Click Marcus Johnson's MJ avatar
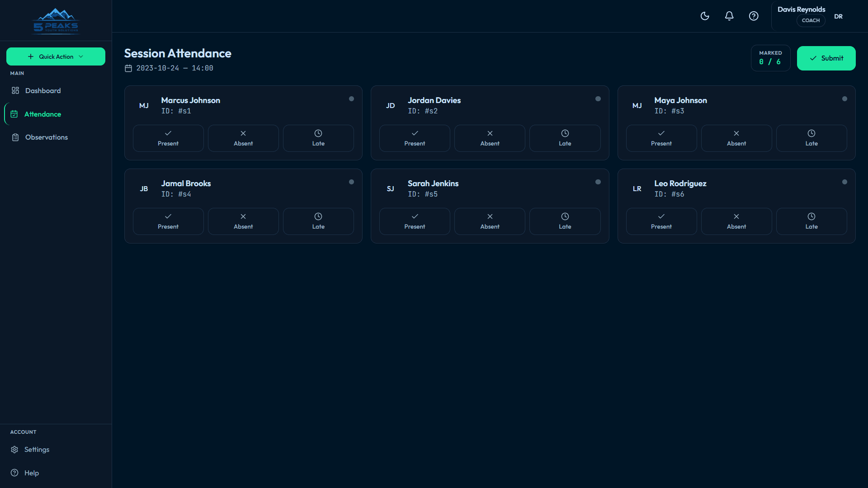868x488 pixels. [144, 106]
